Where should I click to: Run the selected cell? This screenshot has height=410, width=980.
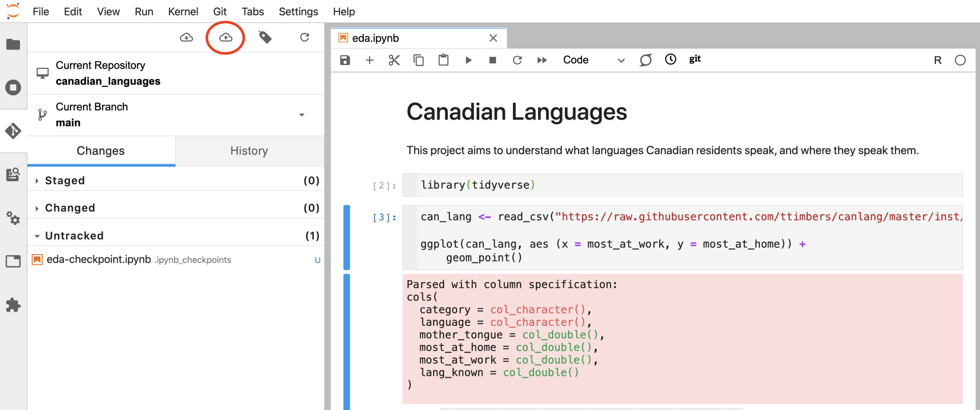pos(468,60)
